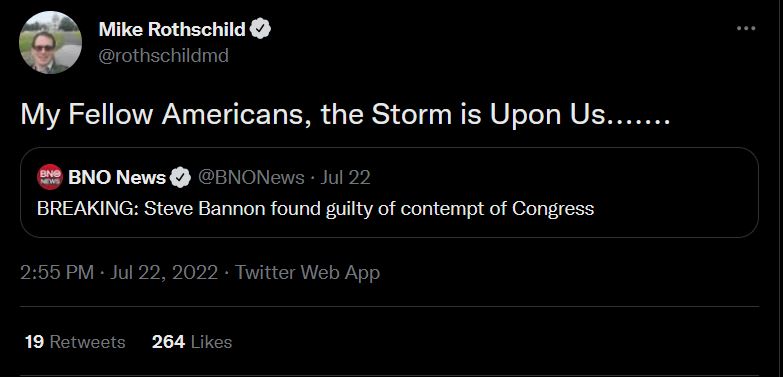Open BNO News account name
Viewport: 783px width, 377px height.
(x=117, y=177)
